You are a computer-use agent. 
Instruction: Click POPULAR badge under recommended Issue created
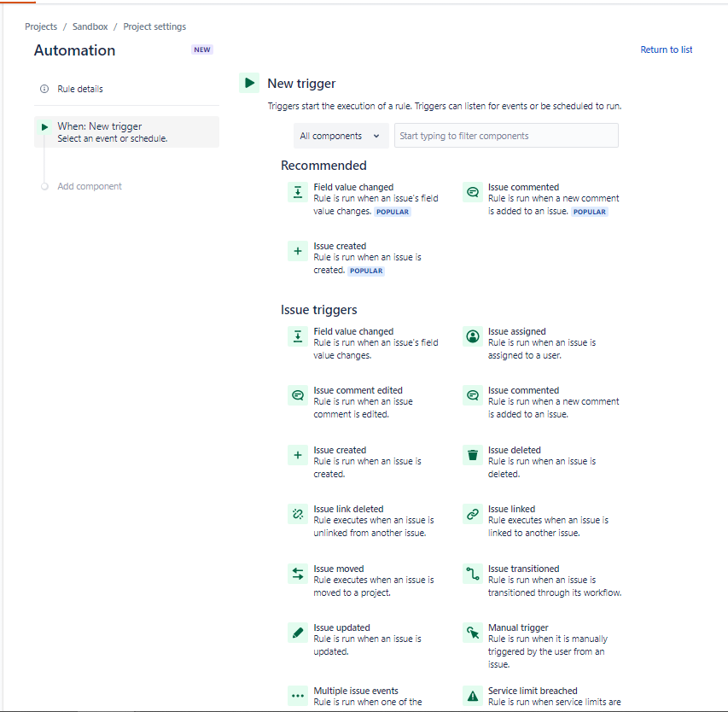[366, 271]
